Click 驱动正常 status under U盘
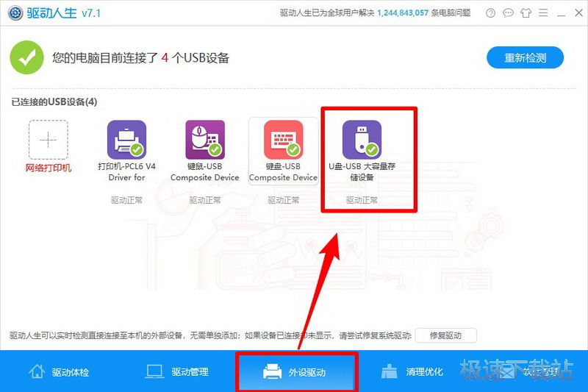The height and width of the screenshot is (392, 588). [362, 200]
